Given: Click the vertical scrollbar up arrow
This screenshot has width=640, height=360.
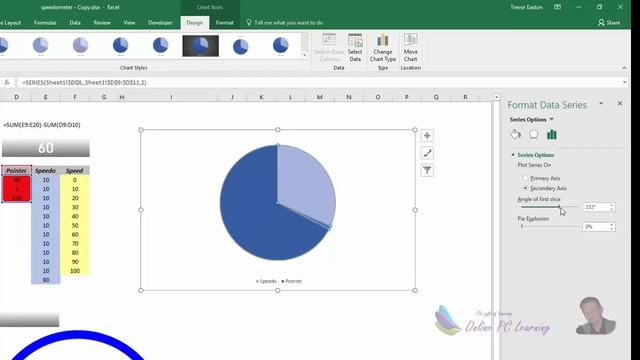Looking at the screenshot, I should (496, 97).
